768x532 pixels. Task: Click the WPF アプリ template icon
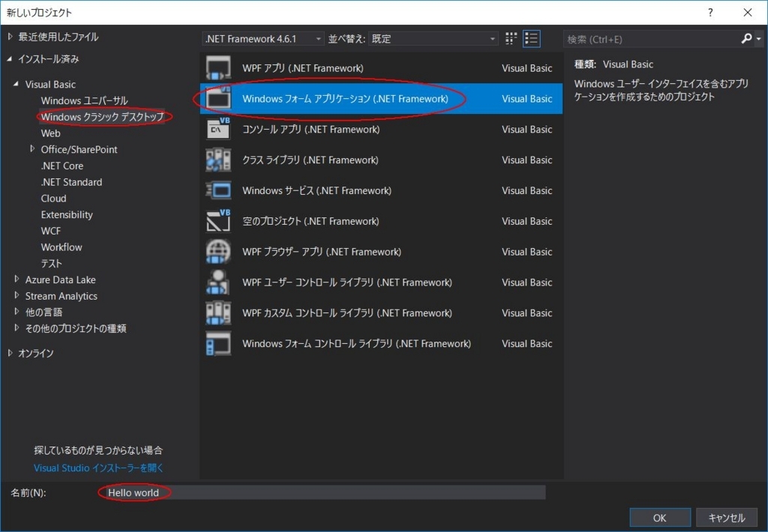point(218,68)
